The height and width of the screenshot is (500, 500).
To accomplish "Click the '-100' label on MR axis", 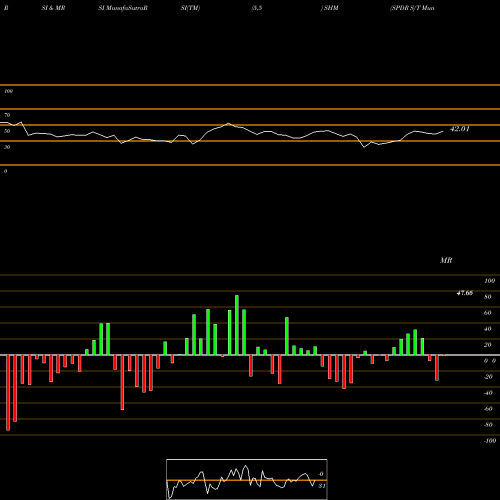I will (x=490, y=441).
